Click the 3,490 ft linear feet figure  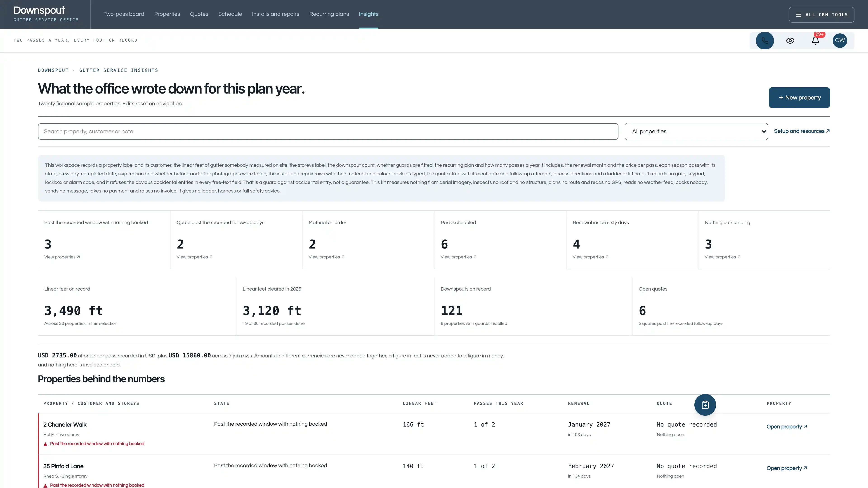click(x=73, y=310)
